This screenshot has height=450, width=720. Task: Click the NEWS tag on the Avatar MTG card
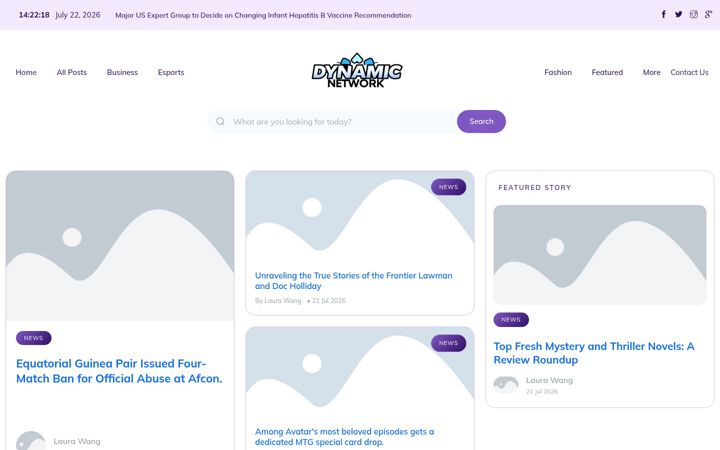pos(449,343)
